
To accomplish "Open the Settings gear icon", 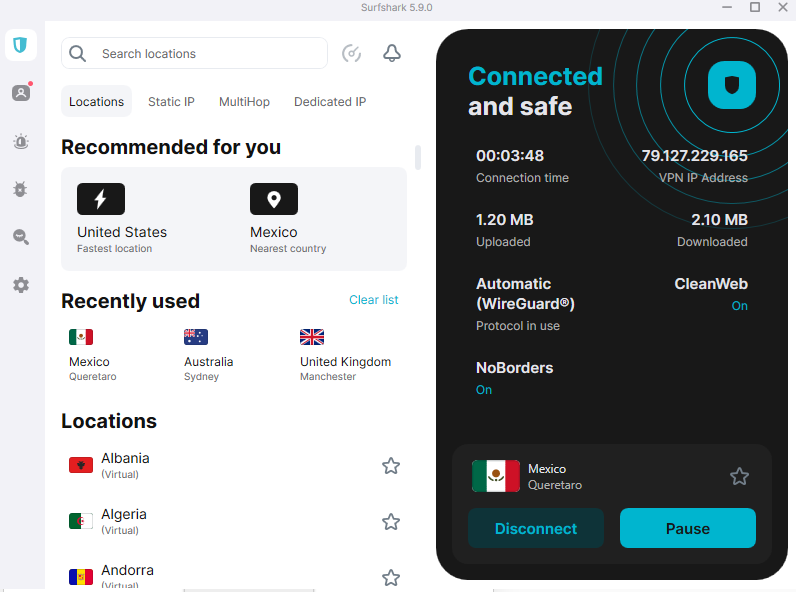I will (21, 285).
